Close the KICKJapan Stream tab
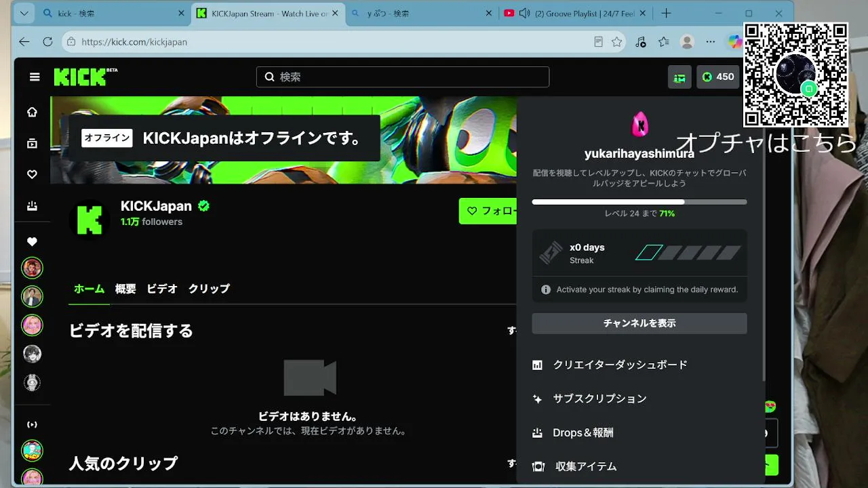 click(x=335, y=14)
